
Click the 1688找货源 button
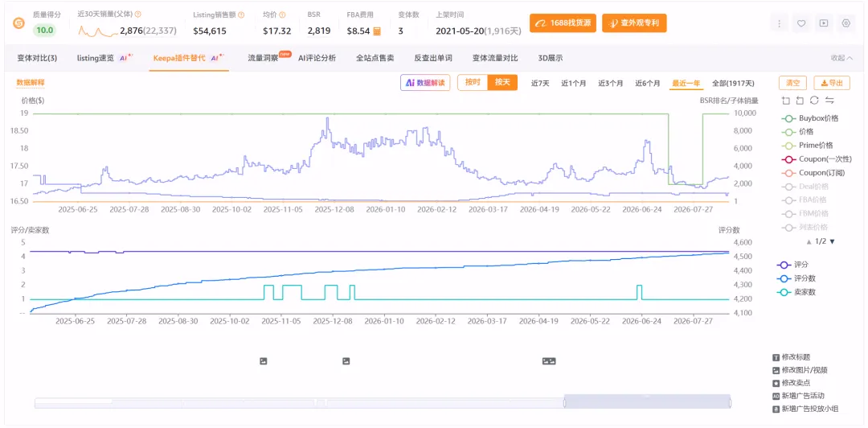tap(563, 23)
